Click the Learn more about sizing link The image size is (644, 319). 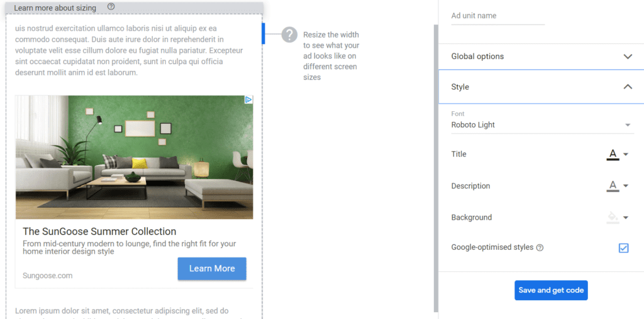click(55, 8)
